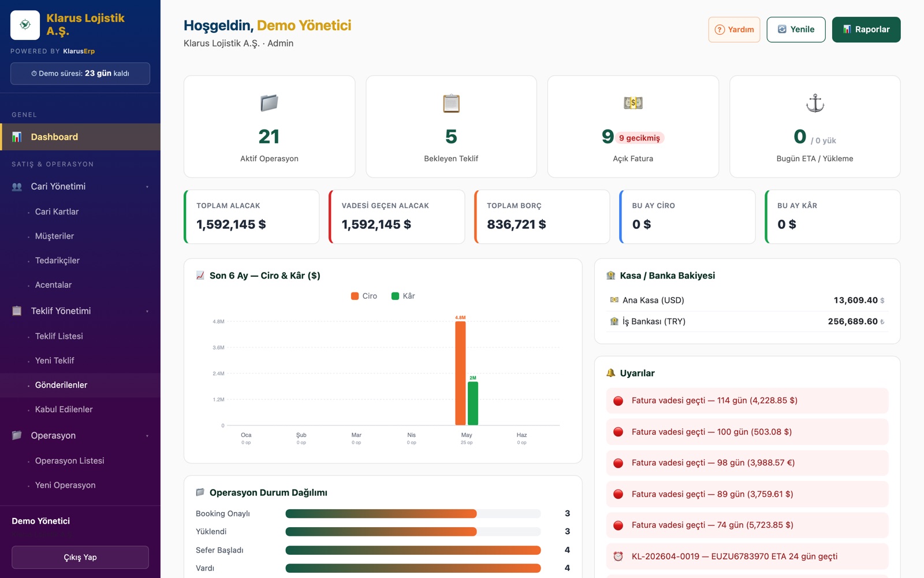Collapse the Operasyon menu arrow
Image resolution: width=924 pixels, height=578 pixels.
(147, 436)
